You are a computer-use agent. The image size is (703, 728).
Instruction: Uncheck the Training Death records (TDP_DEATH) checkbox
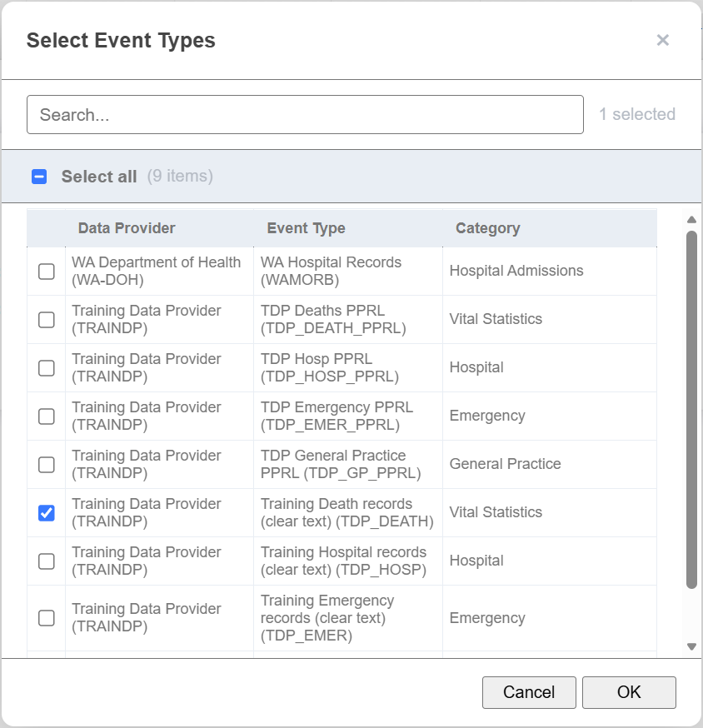47,512
